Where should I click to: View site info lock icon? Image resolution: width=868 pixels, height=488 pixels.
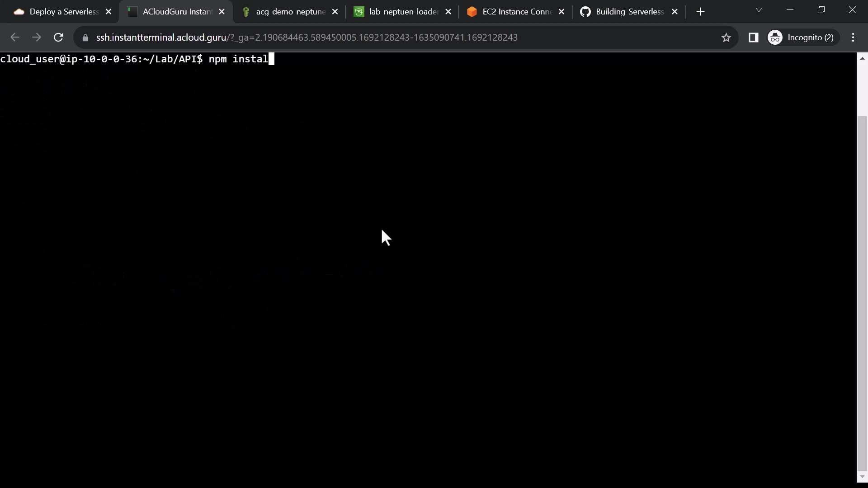(x=85, y=38)
